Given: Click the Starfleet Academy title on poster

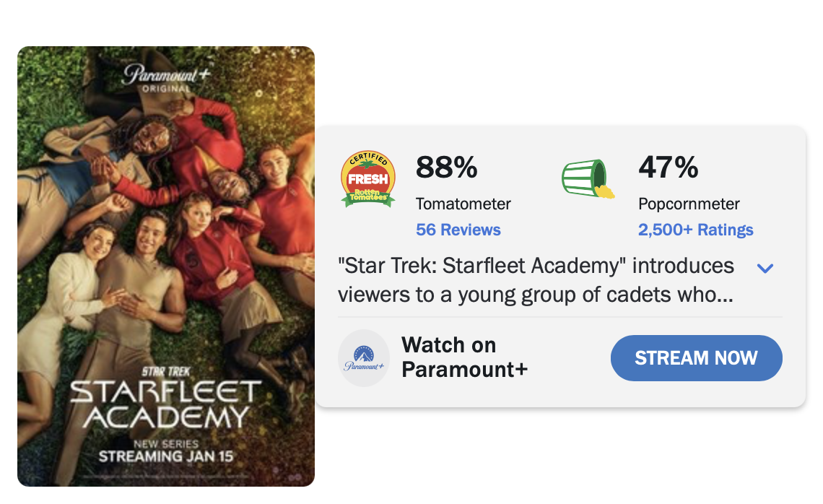Looking at the screenshot, I should [x=166, y=405].
